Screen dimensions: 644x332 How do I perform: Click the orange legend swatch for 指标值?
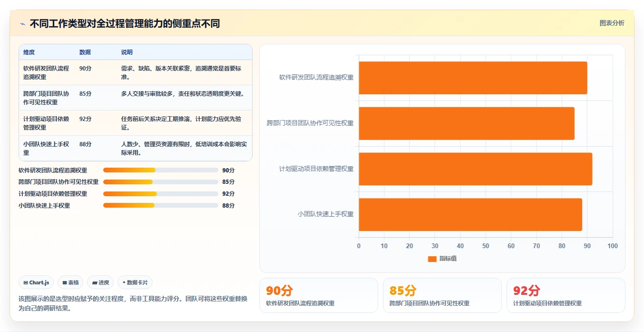click(x=432, y=259)
